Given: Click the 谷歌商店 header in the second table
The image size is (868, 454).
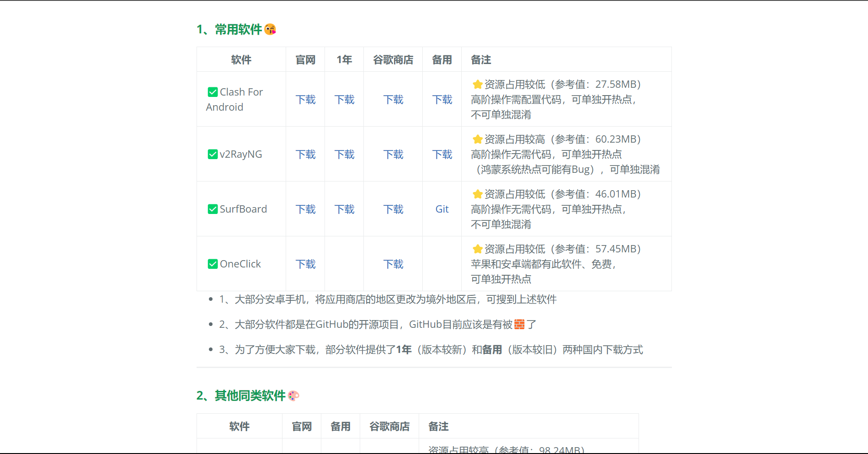Looking at the screenshot, I should click(389, 426).
